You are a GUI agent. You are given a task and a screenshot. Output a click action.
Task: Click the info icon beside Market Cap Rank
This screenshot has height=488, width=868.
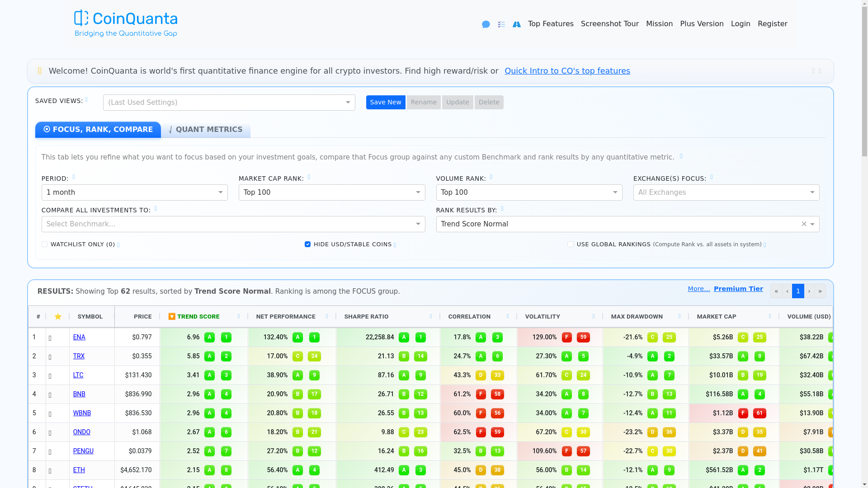[309, 177]
